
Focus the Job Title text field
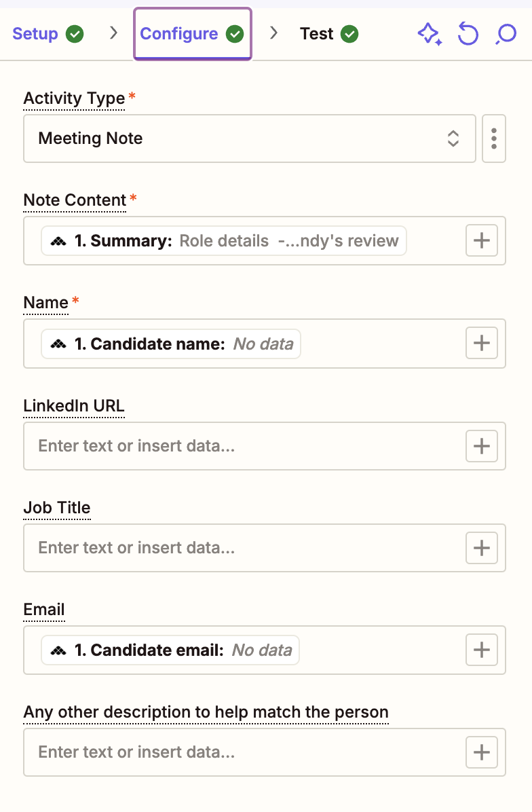click(x=243, y=548)
